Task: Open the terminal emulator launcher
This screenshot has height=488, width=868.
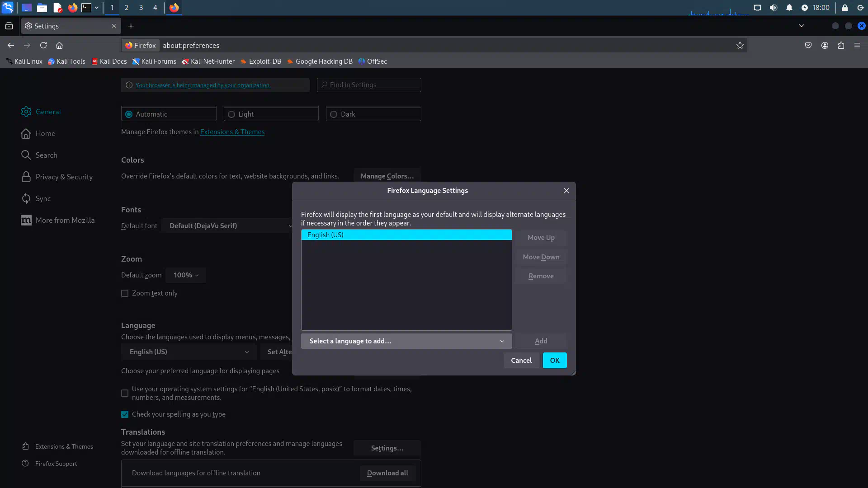Action: [86, 8]
